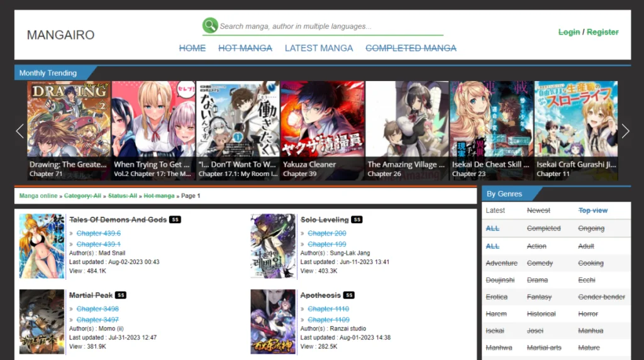Image resolution: width=644 pixels, height=360 pixels.
Task: Open Chapter 3498 link
Action: [97, 308]
